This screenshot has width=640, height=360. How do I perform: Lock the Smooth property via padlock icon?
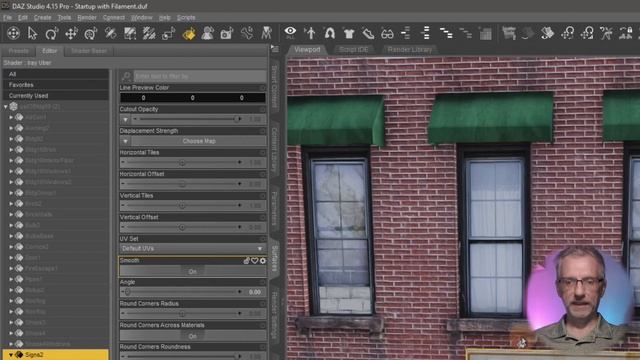click(247, 260)
